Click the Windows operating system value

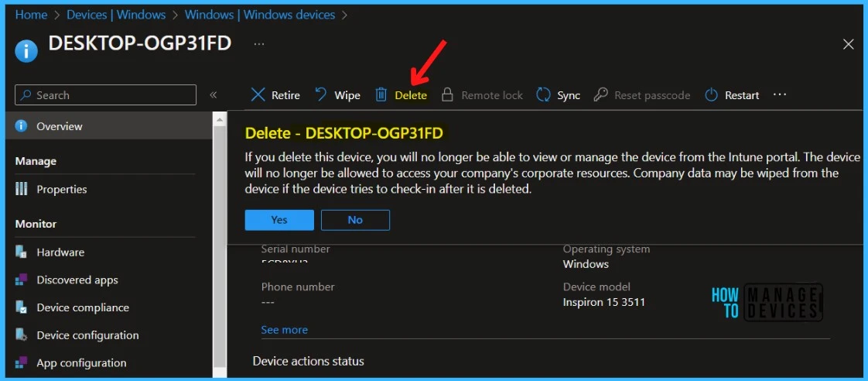coord(586,264)
